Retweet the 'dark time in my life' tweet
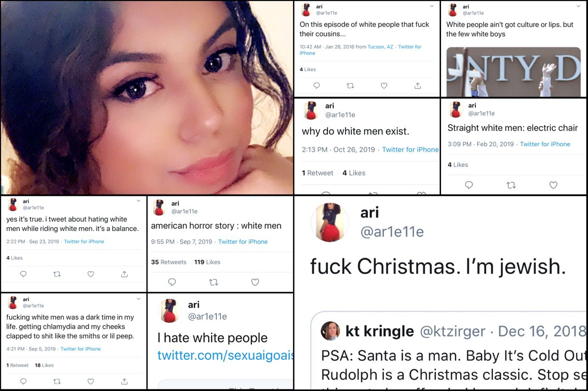Viewport: 588px width, 391px height. pos(57,381)
